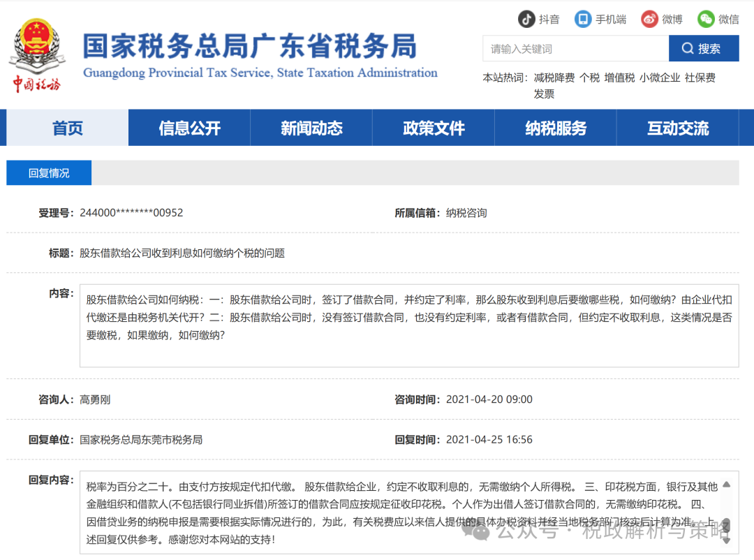
Task: Click the 减税降费 hot keyword link
Action: pos(554,78)
